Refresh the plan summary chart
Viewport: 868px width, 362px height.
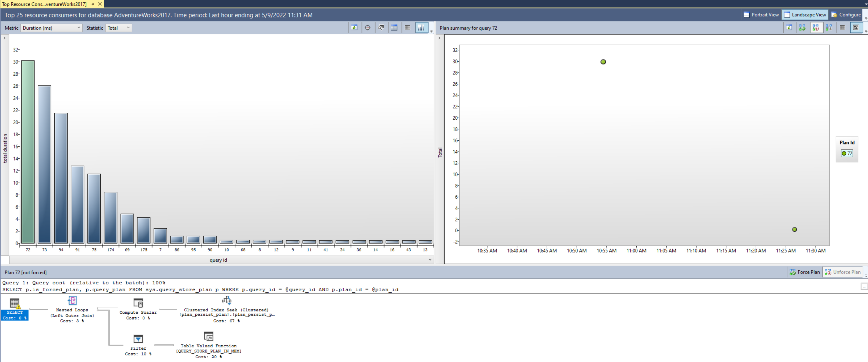pos(789,28)
